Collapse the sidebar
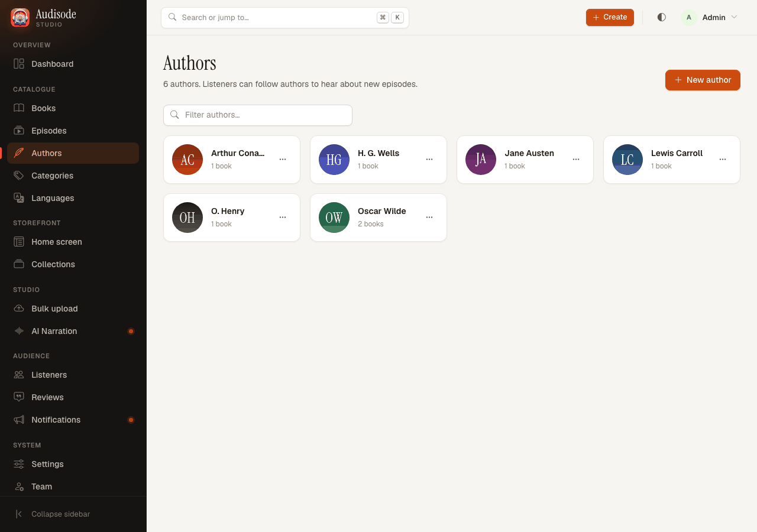This screenshot has width=757, height=532. [x=73, y=514]
